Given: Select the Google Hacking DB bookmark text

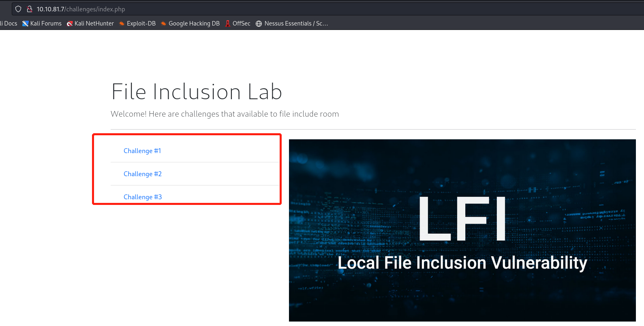Looking at the screenshot, I should pyautogui.click(x=194, y=23).
